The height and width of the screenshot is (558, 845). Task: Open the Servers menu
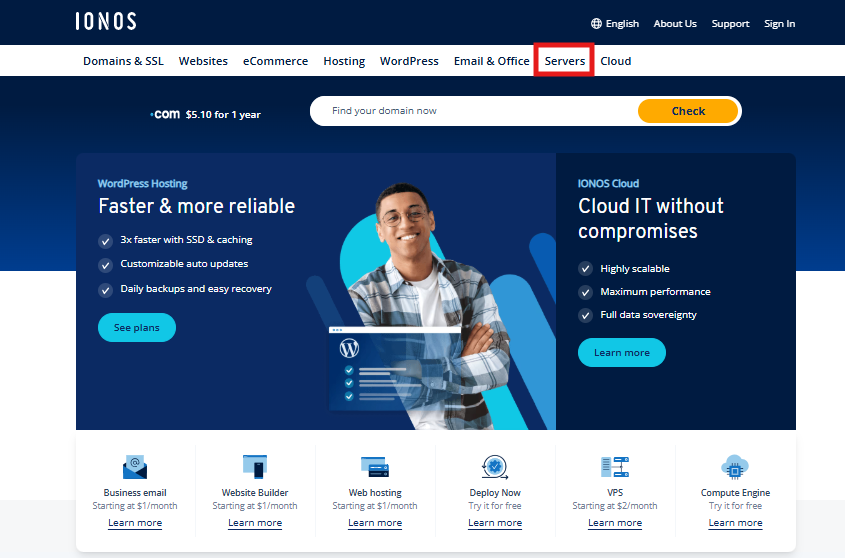point(564,61)
